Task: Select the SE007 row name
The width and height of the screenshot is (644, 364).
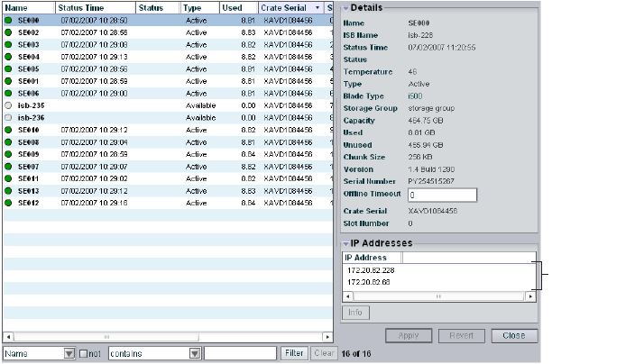Action: [29, 167]
